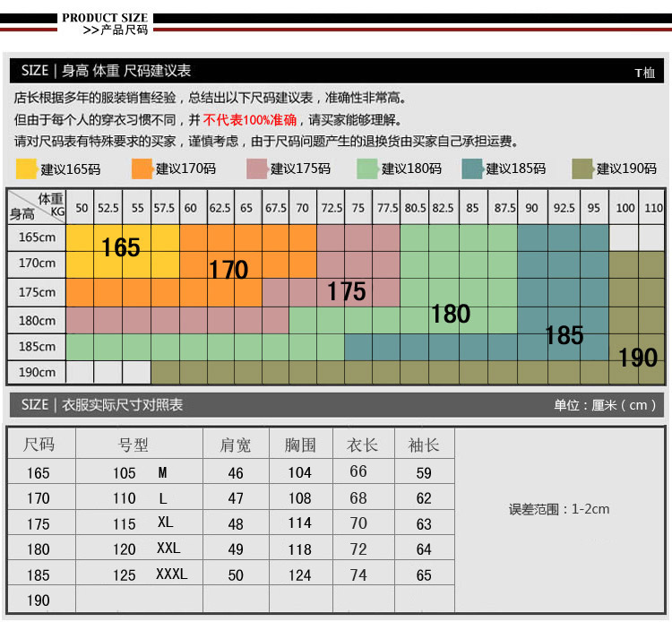Click the 125 XXXL size type cell
Image resolution: width=672 pixels, height=622 pixels.
[x=149, y=574]
